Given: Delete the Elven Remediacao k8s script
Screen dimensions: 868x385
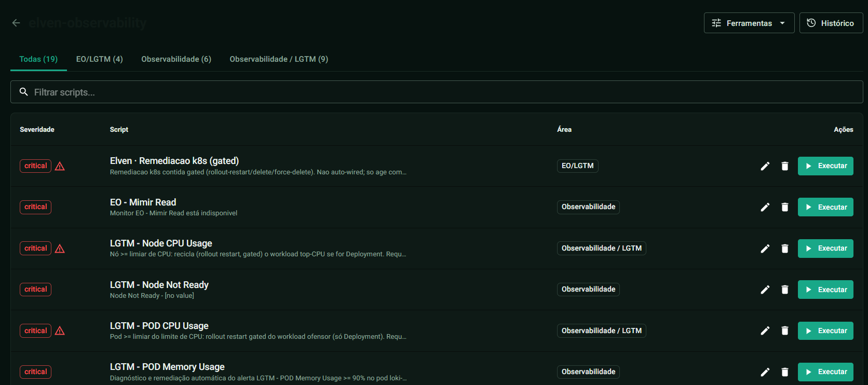Looking at the screenshot, I should (x=784, y=166).
